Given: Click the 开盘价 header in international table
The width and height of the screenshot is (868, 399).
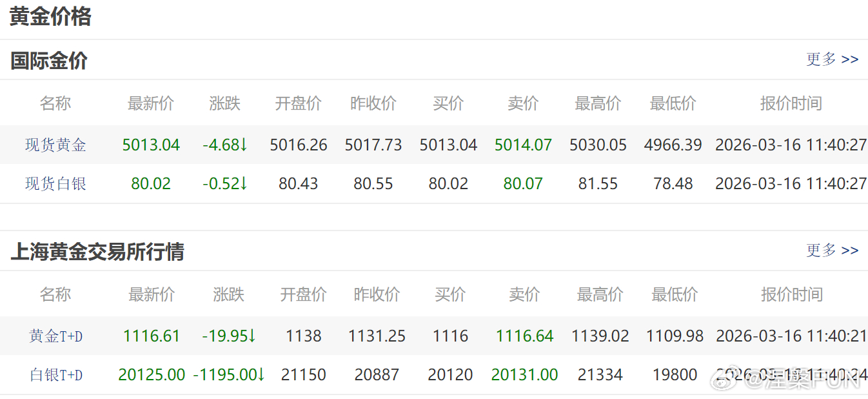Looking at the screenshot, I should 298,103.
